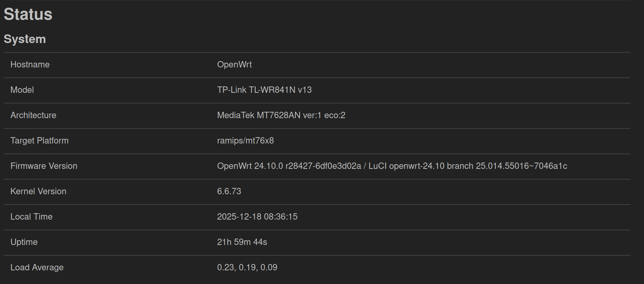
Task: Click the Kernel Version label
Action: click(x=38, y=191)
